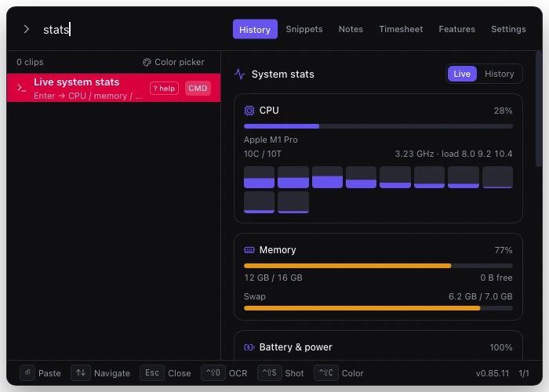Switch system stats to History mode

(x=499, y=74)
